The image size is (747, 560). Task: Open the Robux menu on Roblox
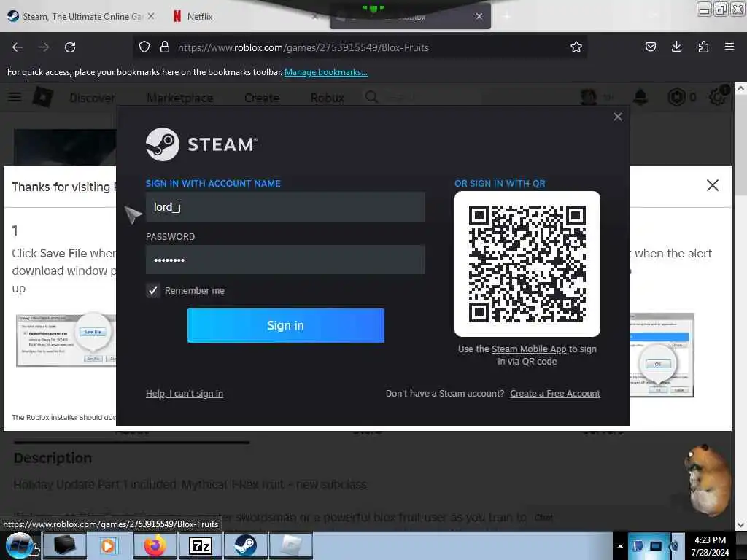click(x=328, y=98)
